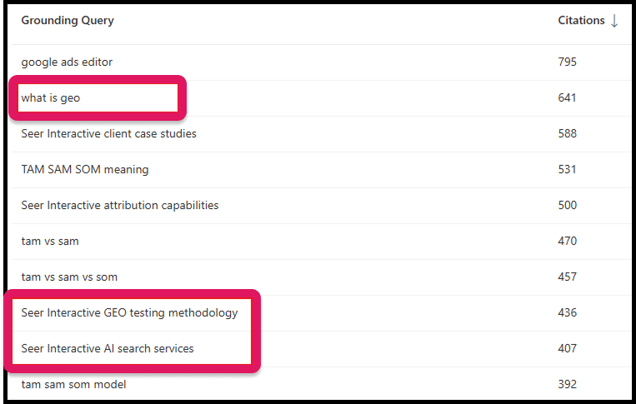Screen dimensions: 636x404
Task: Select the 531 citations cell
Action: click(x=567, y=170)
